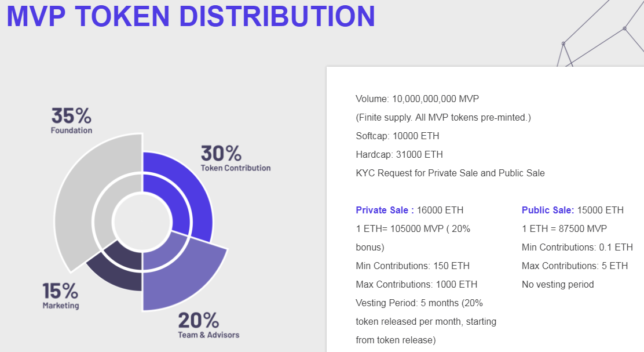Click the 15% Marketing label
This screenshot has height=352, width=644.
pyautogui.click(x=61, y=296)
